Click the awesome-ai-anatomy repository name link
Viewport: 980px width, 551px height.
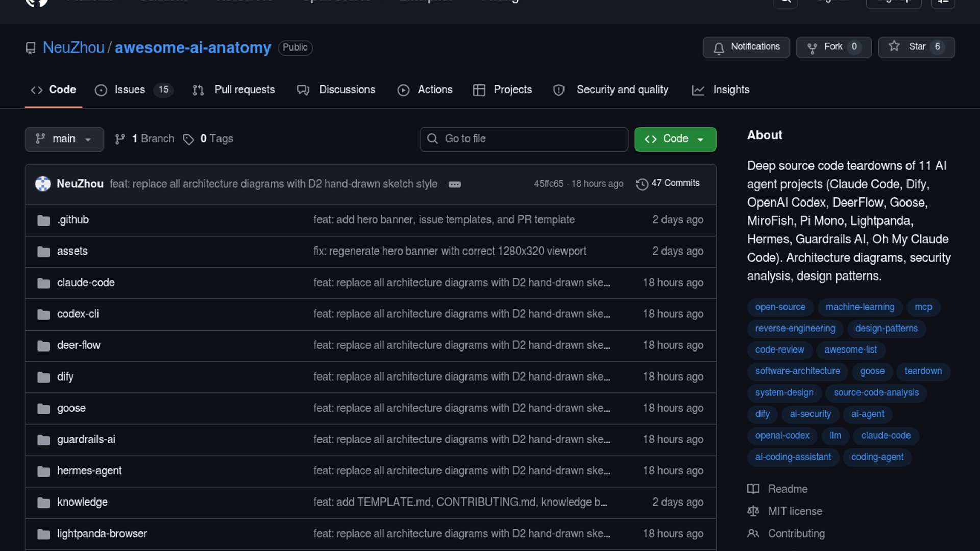tap(192, 47)
